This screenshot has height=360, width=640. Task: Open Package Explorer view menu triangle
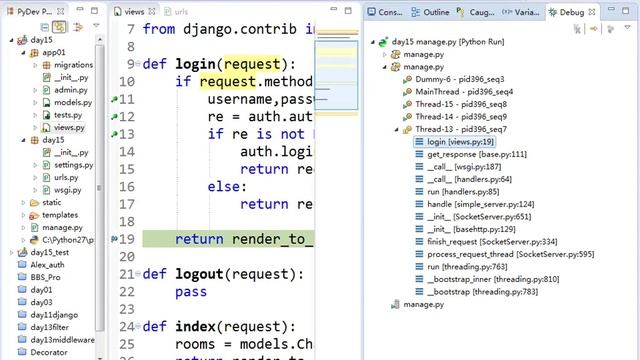click(x=96, y=26)
